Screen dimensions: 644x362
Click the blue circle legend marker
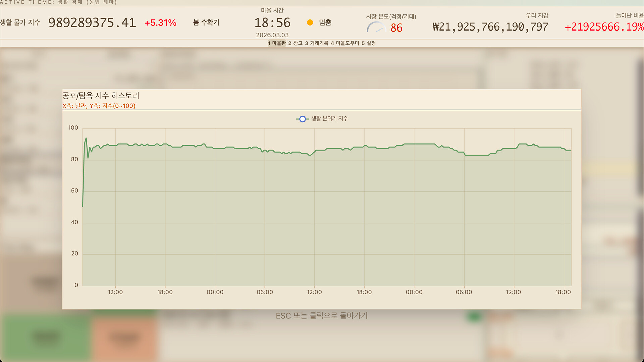coord(302,119)
